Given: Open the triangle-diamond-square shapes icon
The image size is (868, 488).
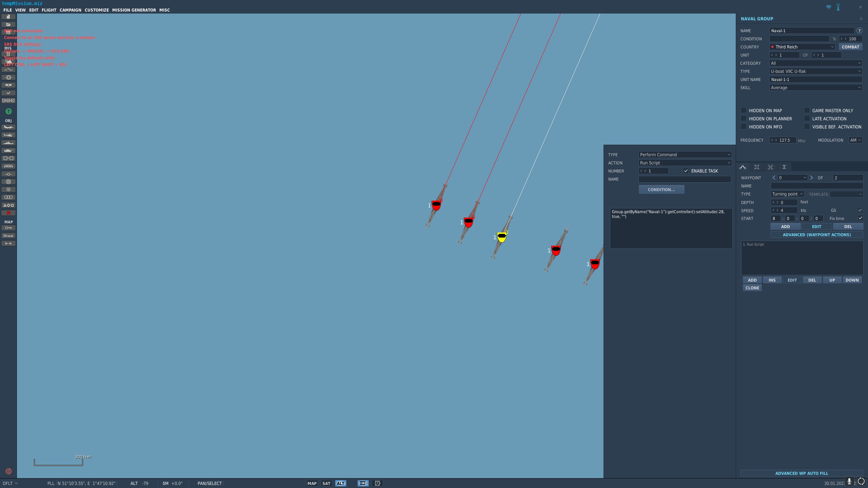Looking at the screenshot, I should [x=8, y=205].
